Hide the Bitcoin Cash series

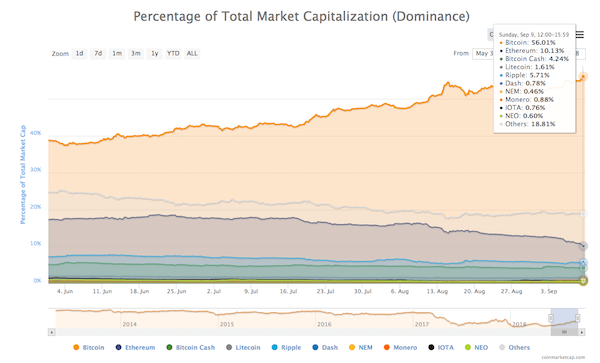(191, 347)
